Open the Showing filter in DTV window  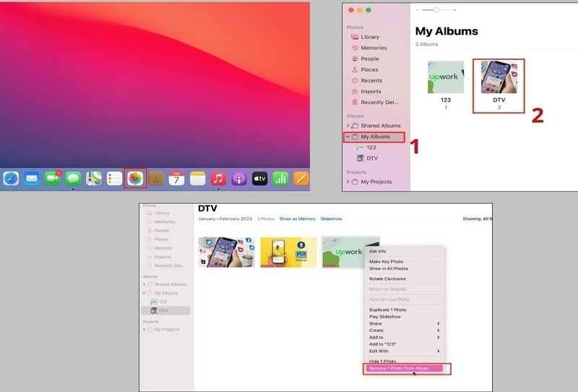(x=478, y=219)
